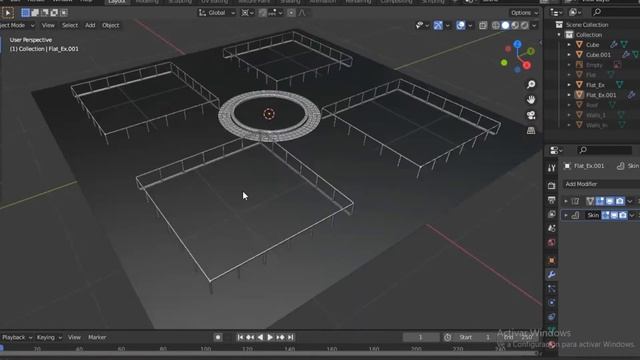Open the proportional editing falloff menu
Screen dimensions: 640x360
tap(302, 13)
